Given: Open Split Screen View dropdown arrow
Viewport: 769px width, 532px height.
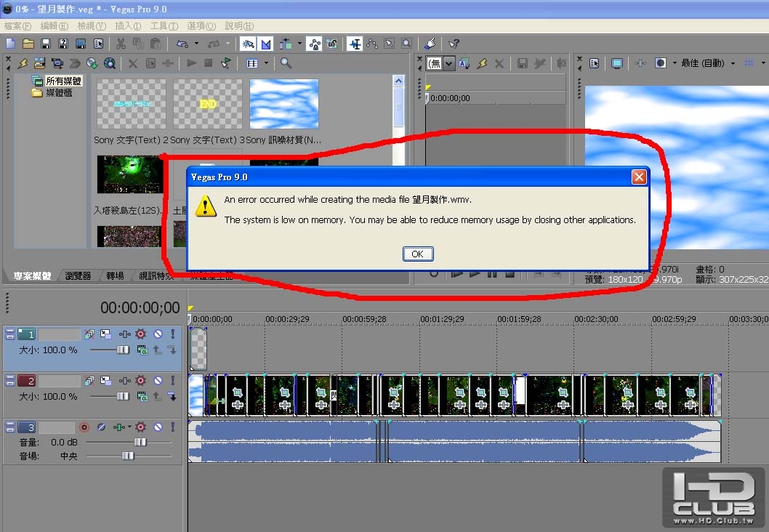Looking at the screenshot, I should tap(675, 63).
